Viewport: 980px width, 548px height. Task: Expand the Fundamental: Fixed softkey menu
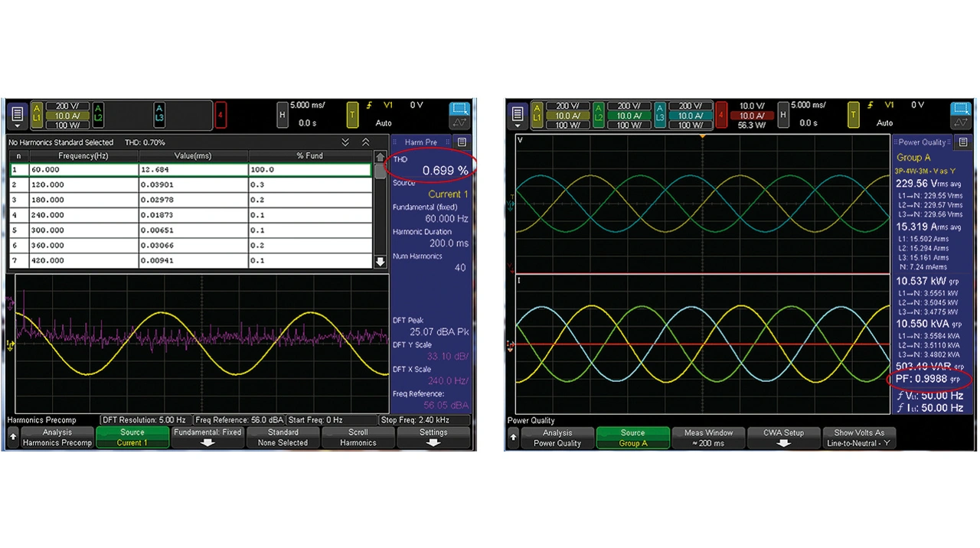click(x=207, y=438)
